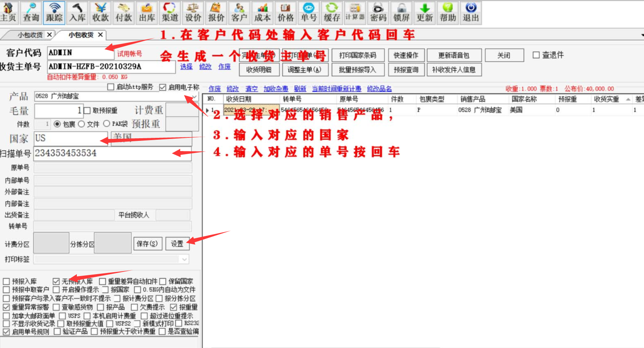Open the 计算器 calculator icon
Viewport: 644px width, 348px height.
(x=355, y=12)
